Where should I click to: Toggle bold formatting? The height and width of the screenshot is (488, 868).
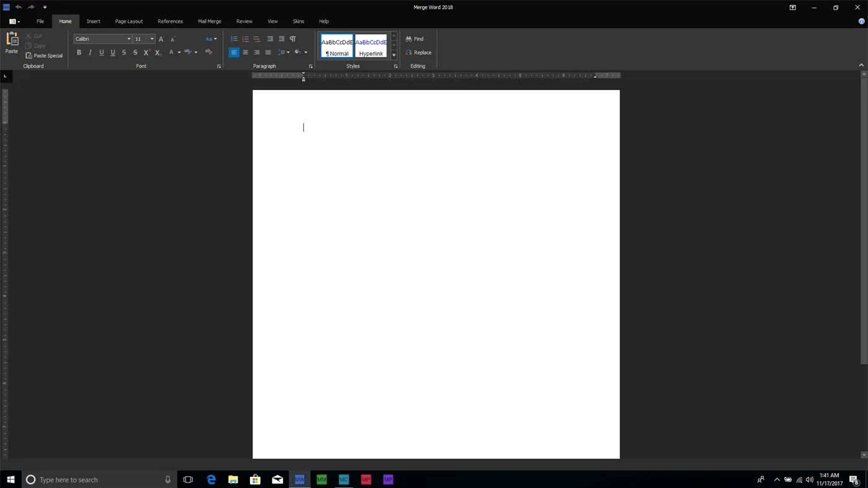point(79,52)
